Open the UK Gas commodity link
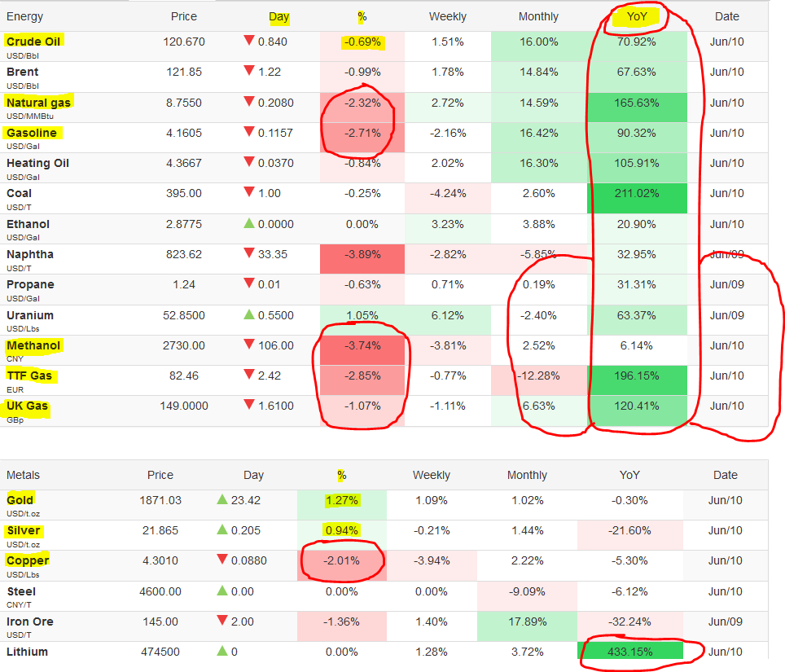 click(27, 406)
